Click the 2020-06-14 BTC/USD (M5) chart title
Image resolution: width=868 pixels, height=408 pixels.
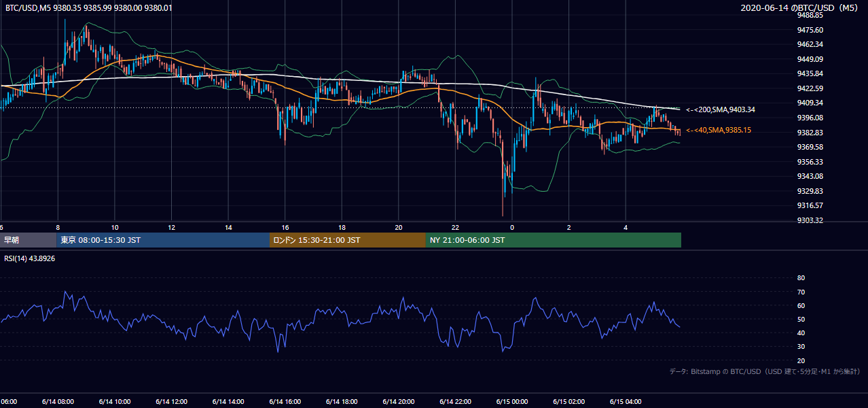[800, 8]
